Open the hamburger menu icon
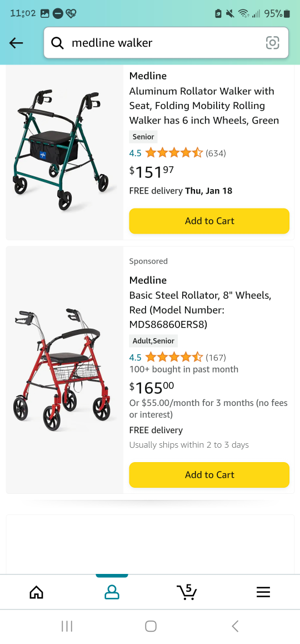300x644 pixels. [x=263, y=592]
